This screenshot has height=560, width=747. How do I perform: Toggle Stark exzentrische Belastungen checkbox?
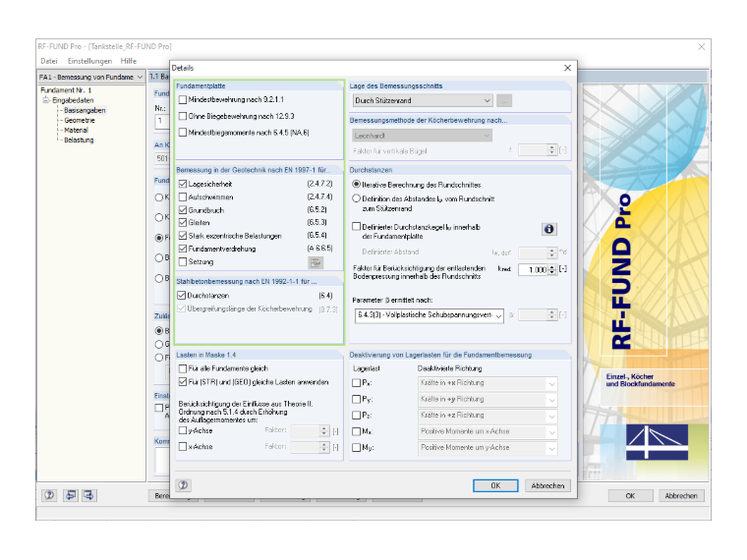coord(183,235)
